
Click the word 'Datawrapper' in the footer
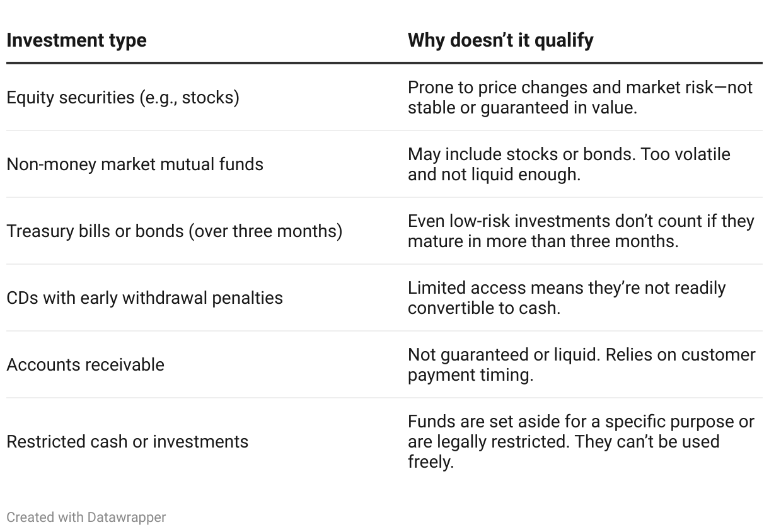tap(126, 518)
